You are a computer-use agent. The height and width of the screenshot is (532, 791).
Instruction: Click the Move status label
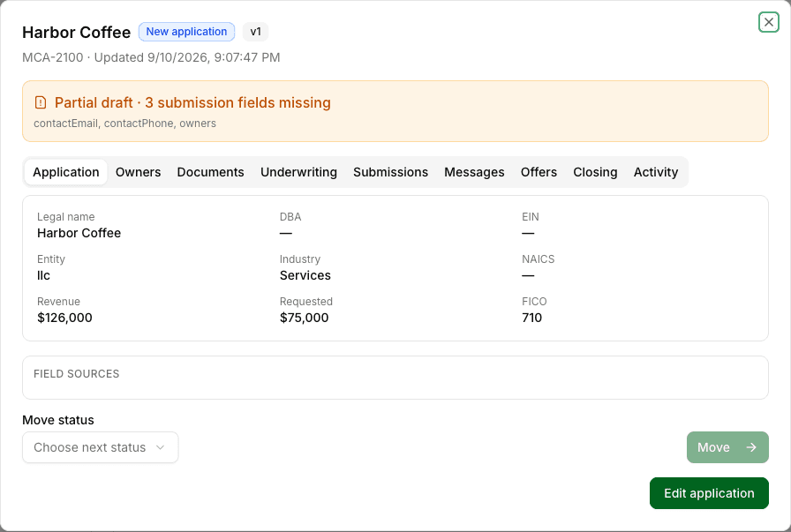click(x=58, y=420)
